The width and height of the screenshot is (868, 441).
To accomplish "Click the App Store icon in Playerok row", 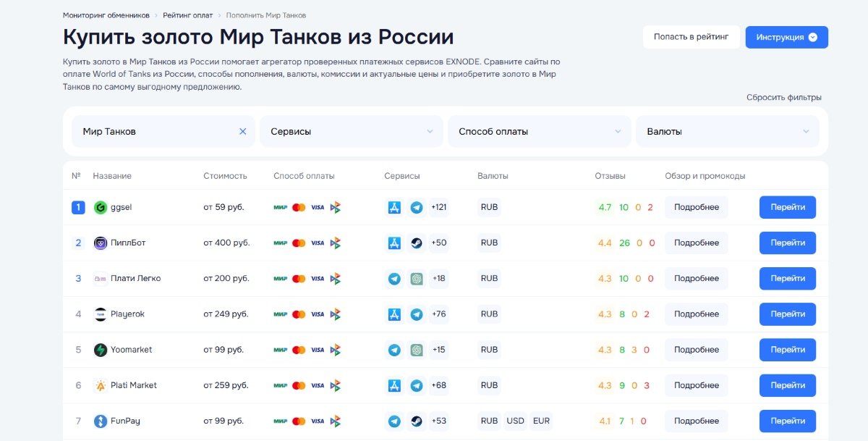I will click(394, 314).
